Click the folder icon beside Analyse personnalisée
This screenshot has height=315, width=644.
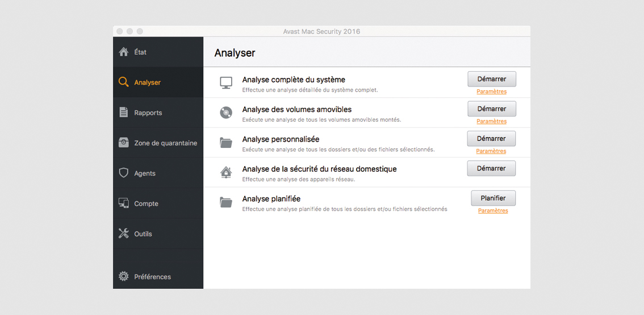point(226,143)
